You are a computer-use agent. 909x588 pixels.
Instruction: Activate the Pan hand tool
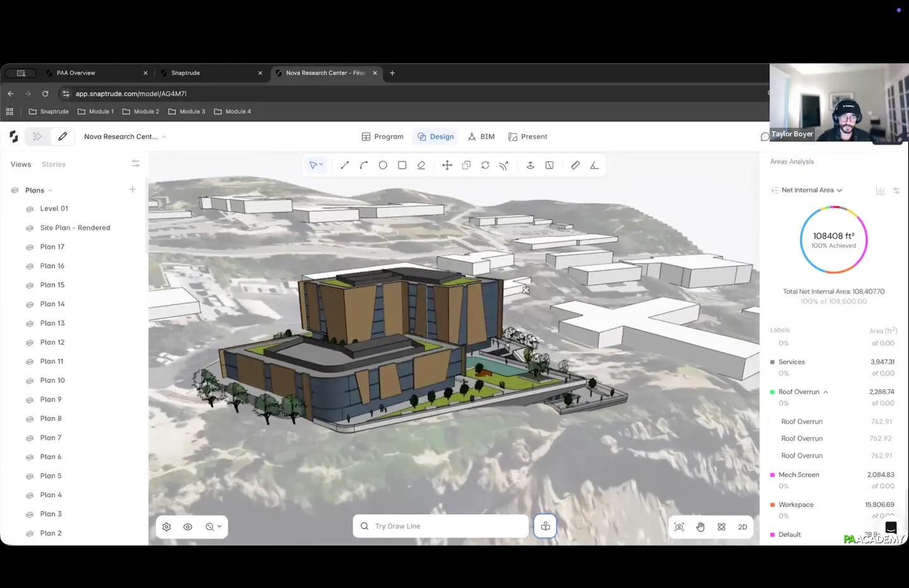pos(700,527)
